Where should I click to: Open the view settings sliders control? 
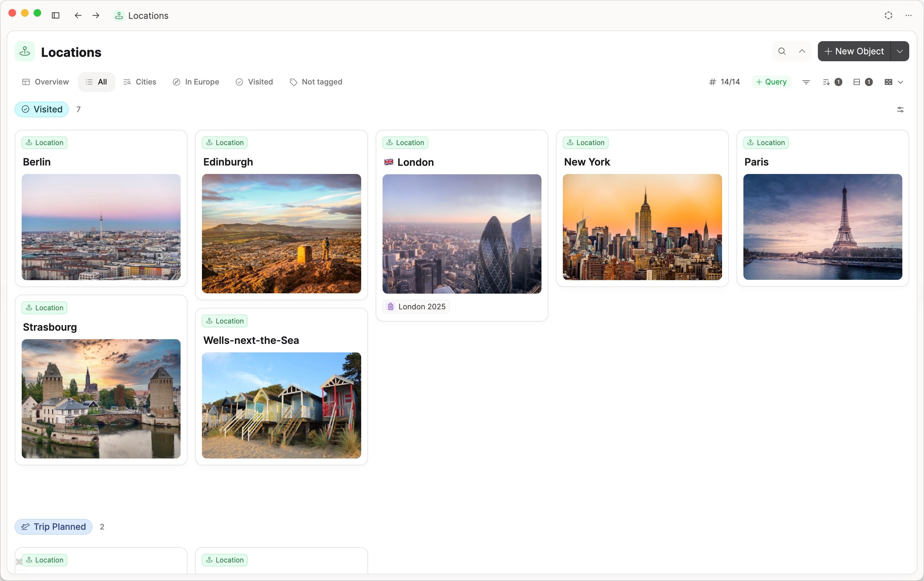[x=900, y=110]
